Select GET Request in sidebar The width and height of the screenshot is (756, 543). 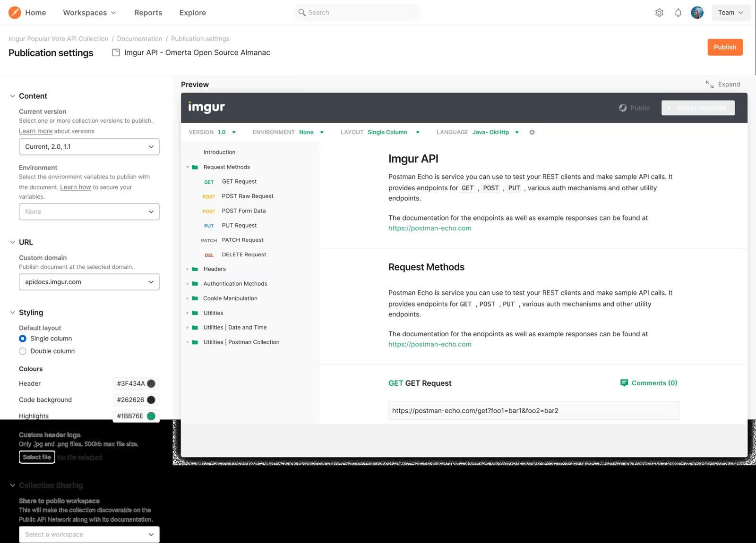pyautogui.click(x=239, y=181)
